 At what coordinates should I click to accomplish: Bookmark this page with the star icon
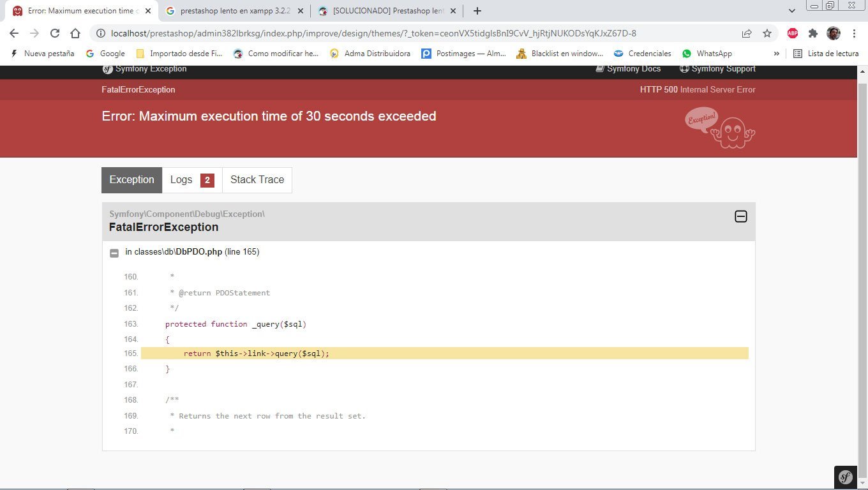click(x=767, y=33)
